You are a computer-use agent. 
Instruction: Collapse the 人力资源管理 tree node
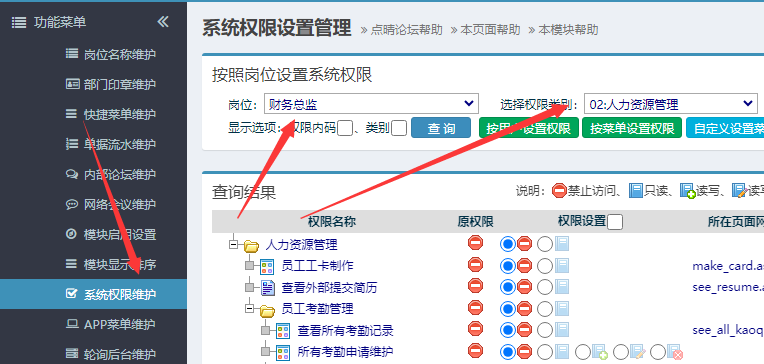pos(234,244)
